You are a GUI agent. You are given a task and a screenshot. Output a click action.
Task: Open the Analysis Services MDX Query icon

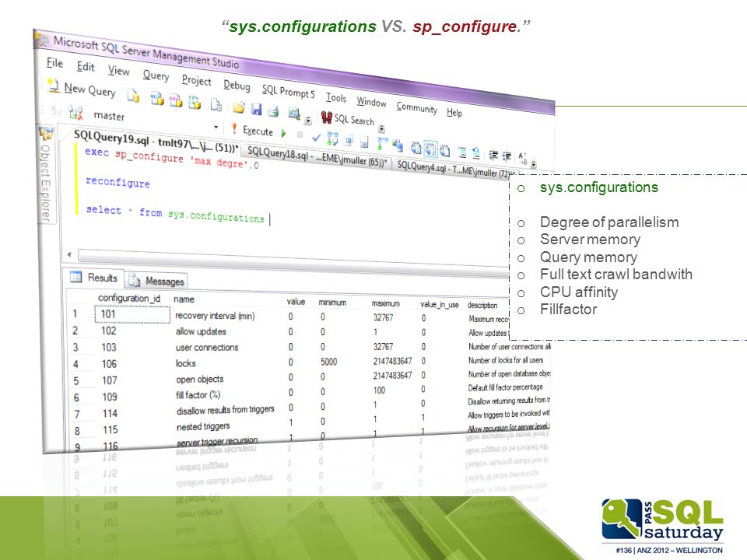pos(156,98)
